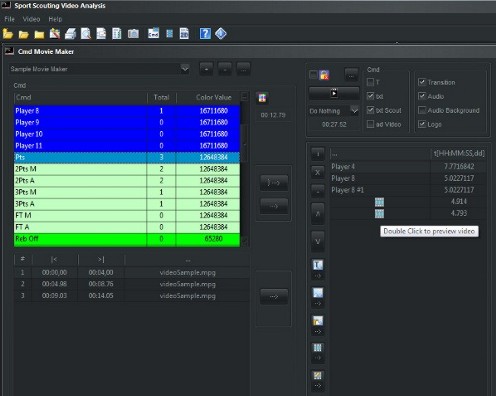Click the Cmd table vertical scrollbar

coord(244,170)
